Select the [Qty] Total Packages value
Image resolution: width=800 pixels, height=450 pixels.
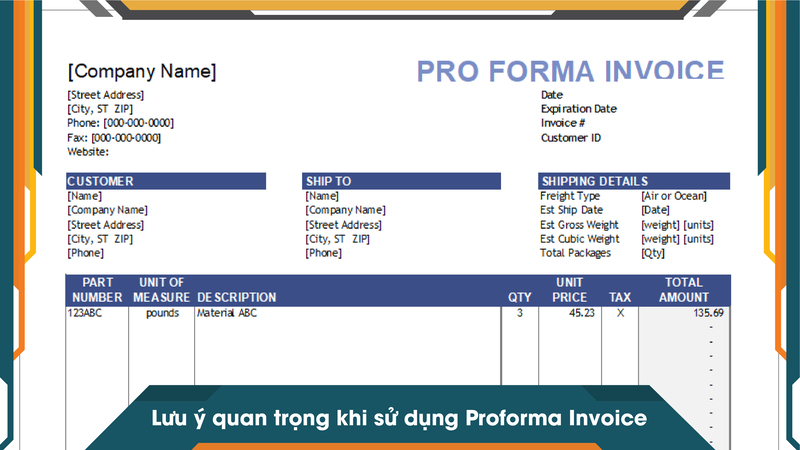point(652,254)
